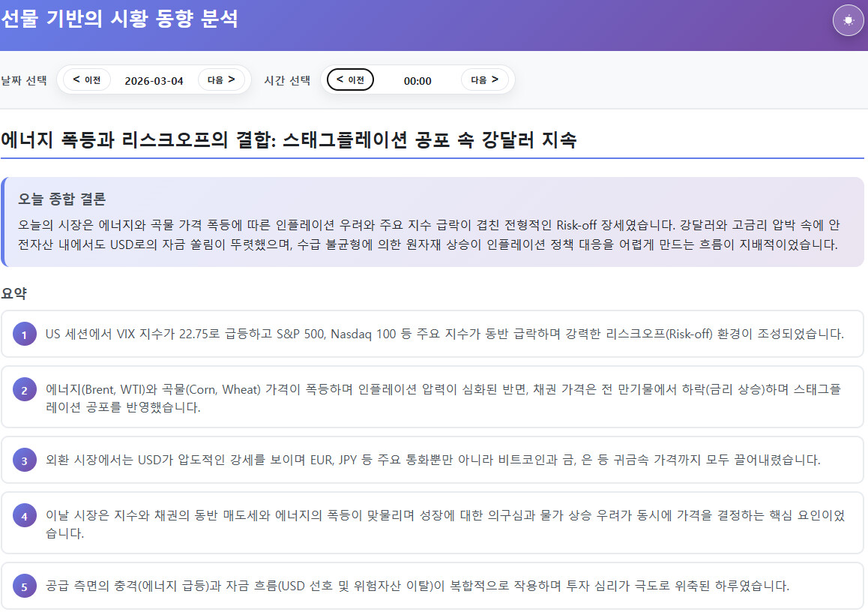Click the date value 2026-03-04

click(154, 81)
